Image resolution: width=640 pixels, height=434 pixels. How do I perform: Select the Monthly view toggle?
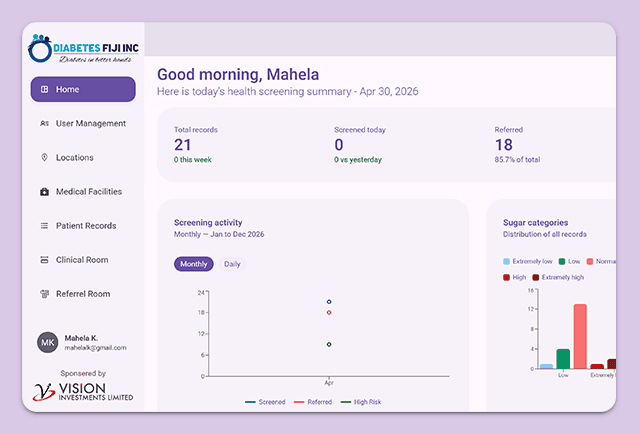pyautogui.click(x=193, y=264)
